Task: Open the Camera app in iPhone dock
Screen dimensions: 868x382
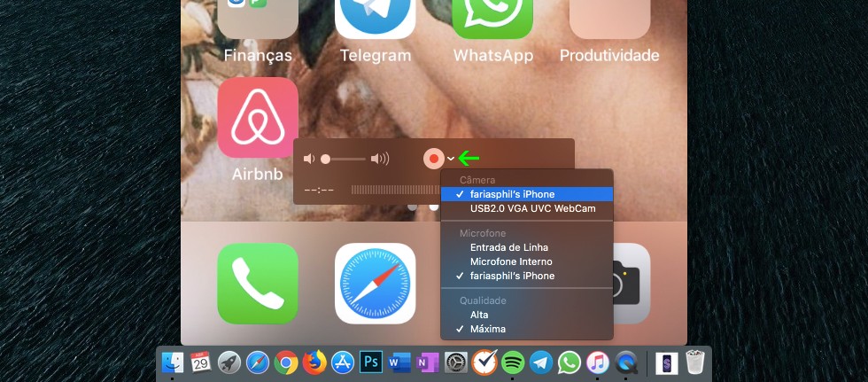Action: [632, 284]
